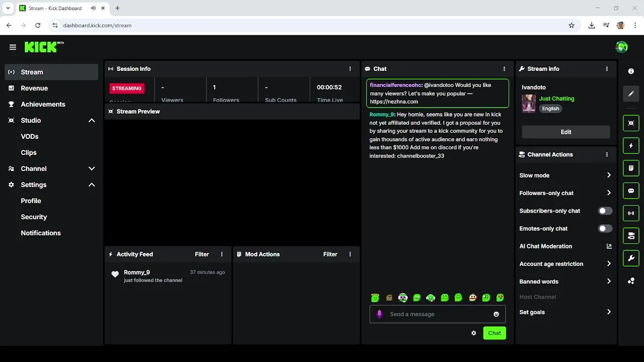
Task: Insert the last emote with red eyes
Action: pyautogui.click(x=500, y=298)
